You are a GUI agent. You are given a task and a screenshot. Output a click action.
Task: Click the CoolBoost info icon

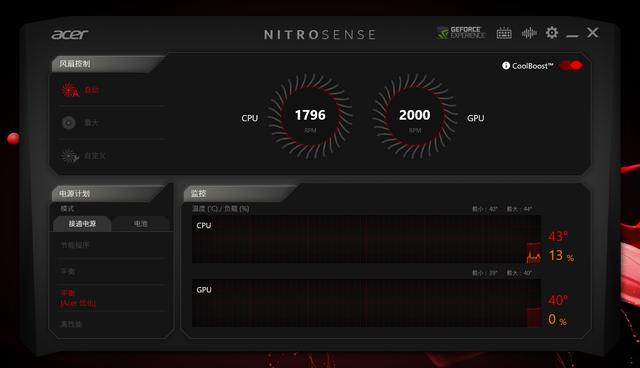point(506,66)
